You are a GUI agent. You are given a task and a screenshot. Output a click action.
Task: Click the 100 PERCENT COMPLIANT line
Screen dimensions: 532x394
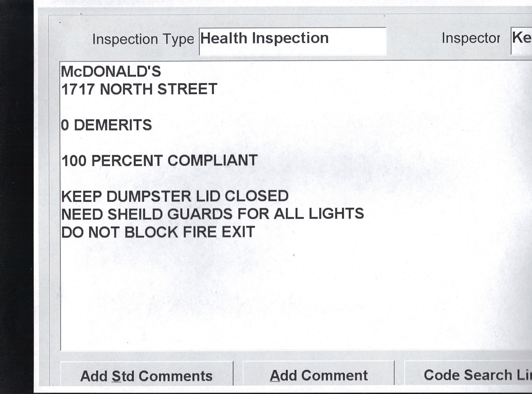point(159,161)
